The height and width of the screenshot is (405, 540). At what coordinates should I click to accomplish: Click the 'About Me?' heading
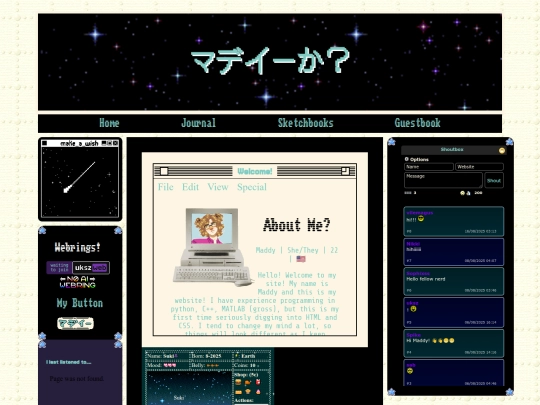pyautogui.click(x=297, y=225)
